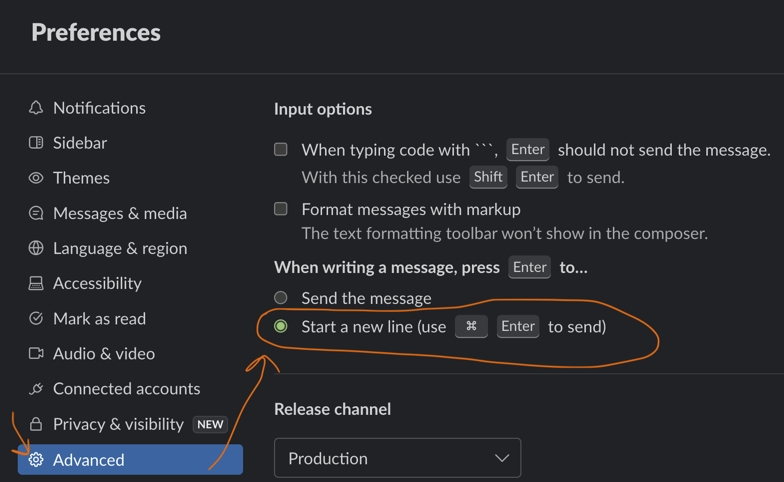
Task: Click the Mark as read checkmark icon
Action: (x=36, y=318)
